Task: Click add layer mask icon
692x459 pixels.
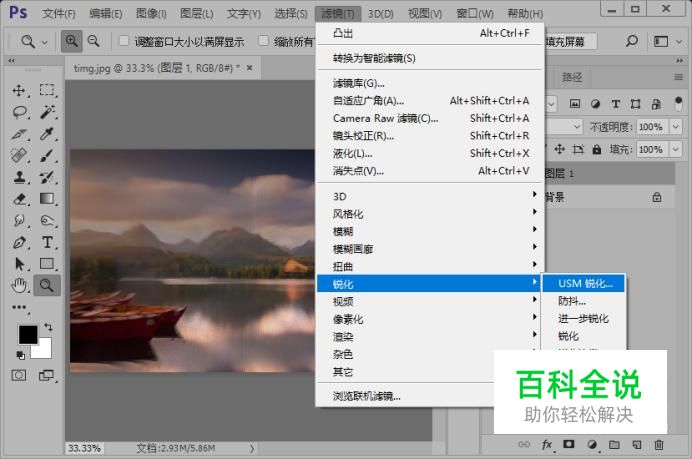Action: click(x=568, y=444)
